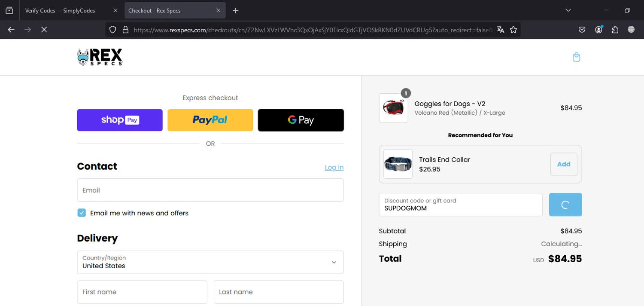Image resolution: width=644 pixels, height=306 pixels.
Task: Click the discount code field SUPDOGMOM
Action: point(461,205)
